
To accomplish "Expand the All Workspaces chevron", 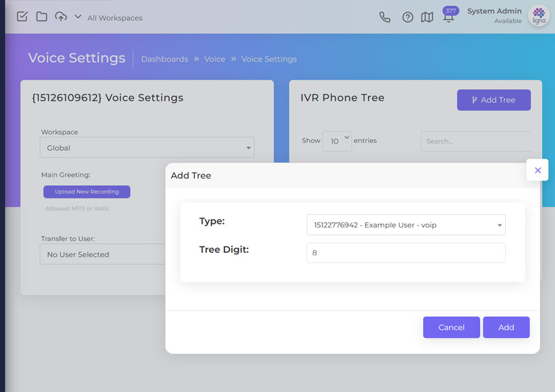I will coord(78,17).
